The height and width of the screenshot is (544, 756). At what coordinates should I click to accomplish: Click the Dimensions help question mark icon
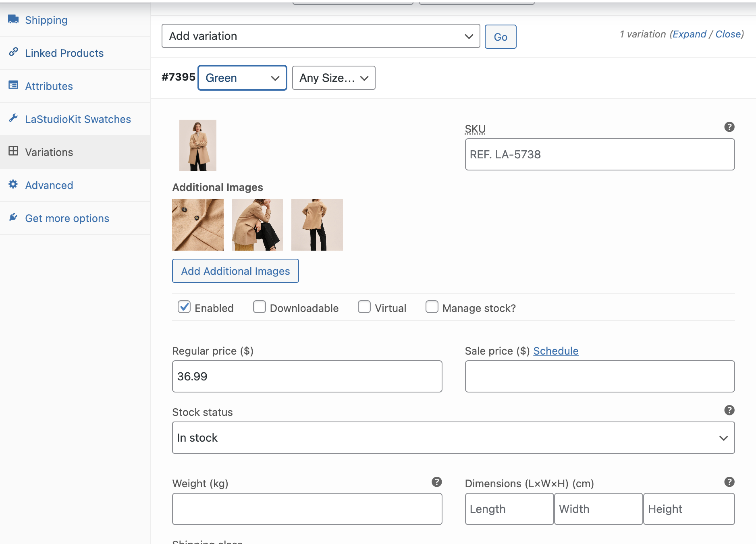[729, 482]
